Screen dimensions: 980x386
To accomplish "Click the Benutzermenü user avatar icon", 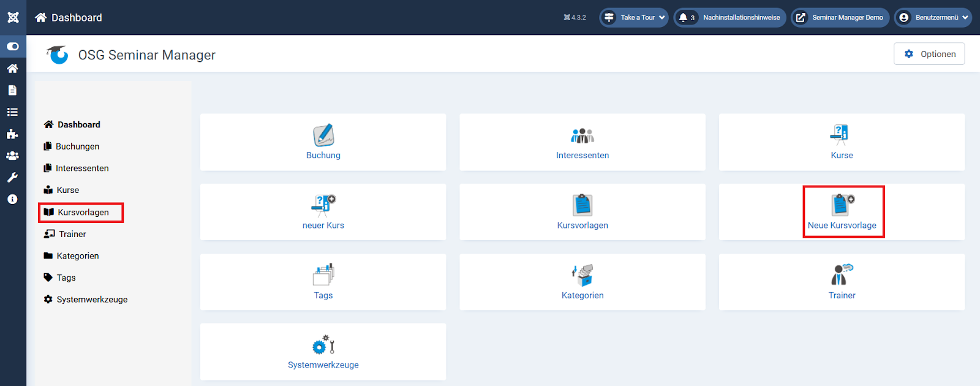I will [x=904, y=17].
